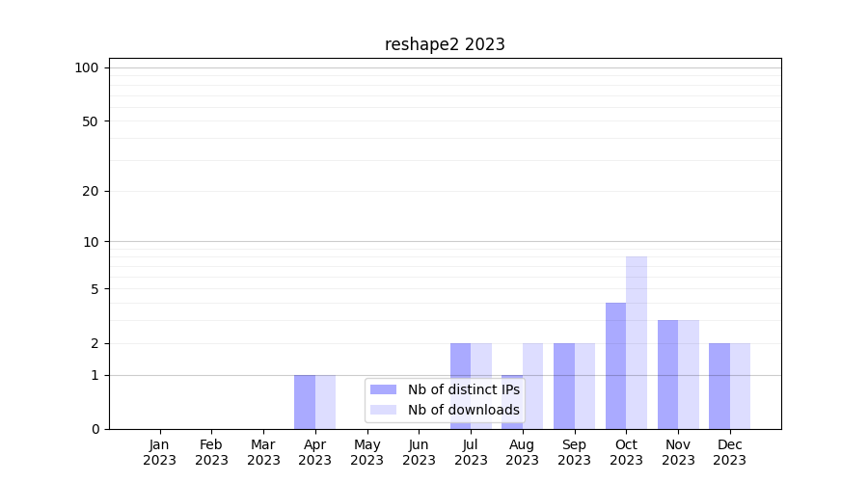Click the October distinct IPs bar
This screenshot has height=482, width=868.
pyautogui.click(x=615, y=365)
